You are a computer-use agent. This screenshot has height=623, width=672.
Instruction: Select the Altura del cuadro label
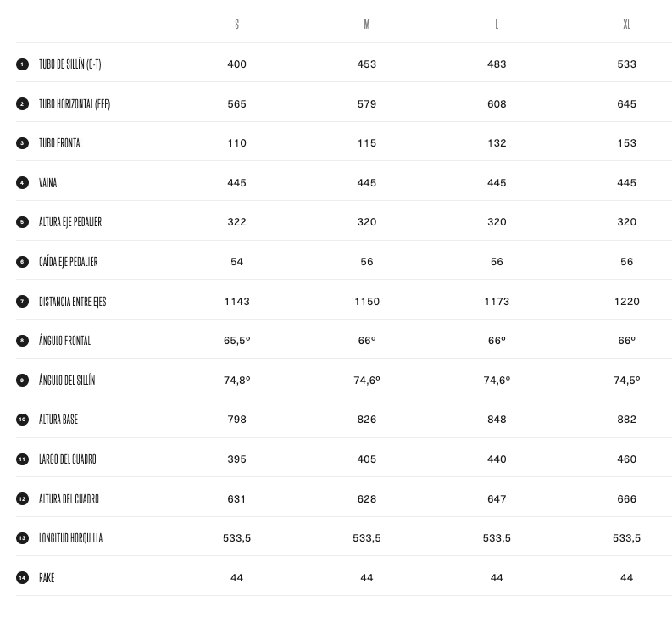(69, 499)
